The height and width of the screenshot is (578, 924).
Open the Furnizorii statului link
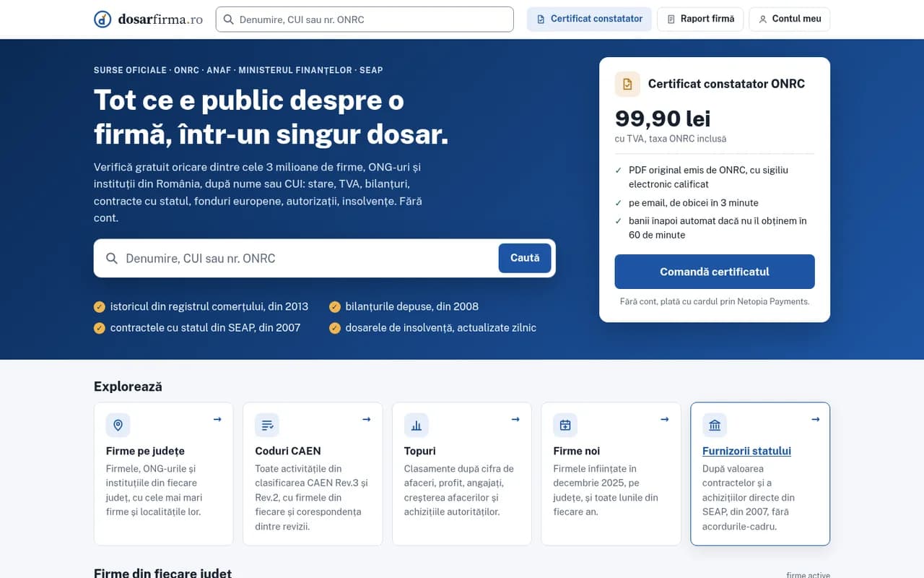746,451
